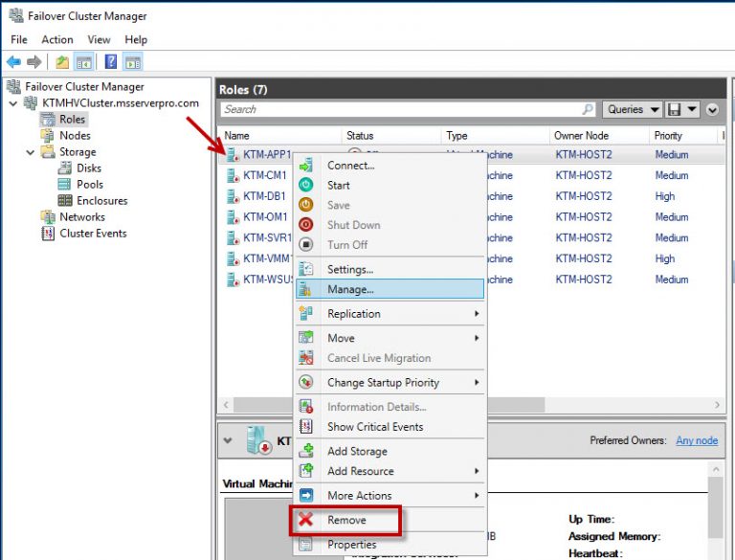The width and height of the screenshot is (735, 560).
Task: Open the save query dropdown arrow
Action: click(692, 109)
